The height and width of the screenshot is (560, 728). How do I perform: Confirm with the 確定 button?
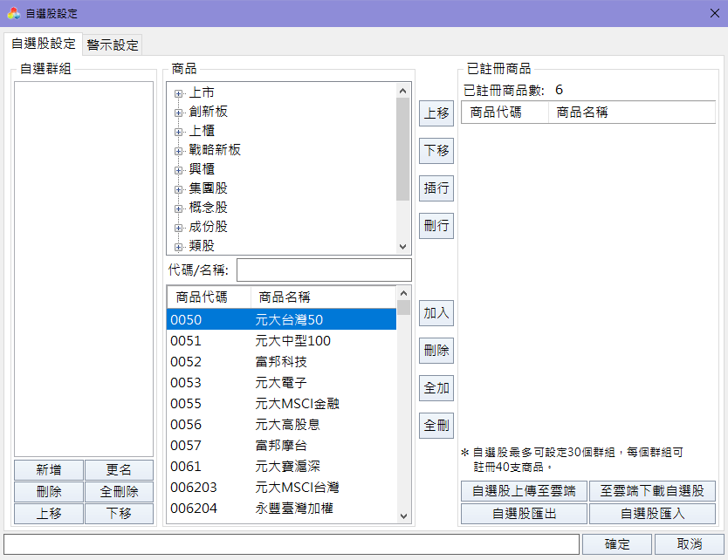[617, 544]
